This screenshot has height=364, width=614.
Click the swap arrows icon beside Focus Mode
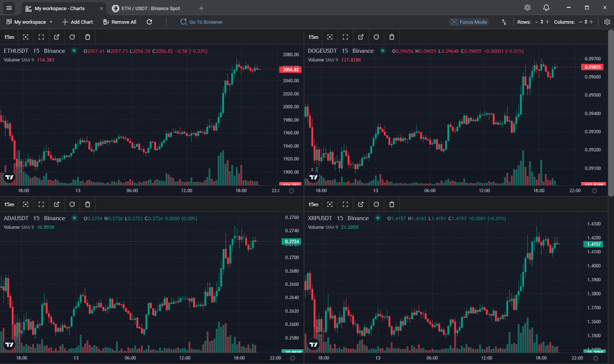tap(504, 22)
